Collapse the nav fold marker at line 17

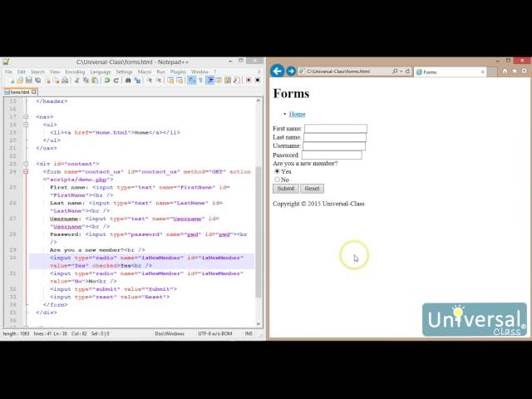click(26, 116)
